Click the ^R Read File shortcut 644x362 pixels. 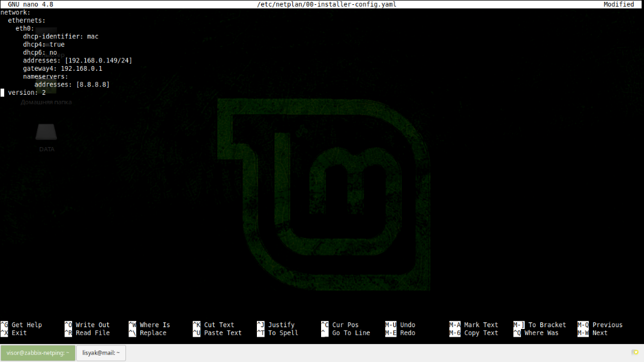point(87,333)
